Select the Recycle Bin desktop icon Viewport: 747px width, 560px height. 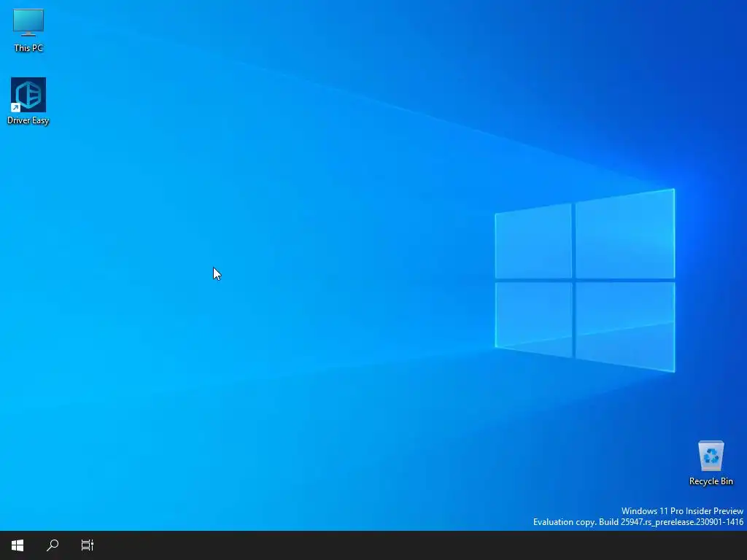pos(711,456)
